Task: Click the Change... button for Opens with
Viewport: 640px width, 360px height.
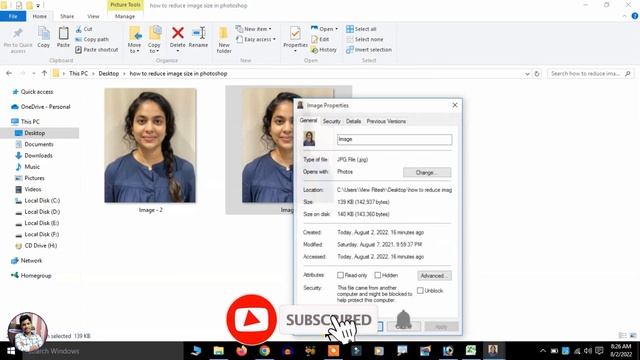Action: 427,172
